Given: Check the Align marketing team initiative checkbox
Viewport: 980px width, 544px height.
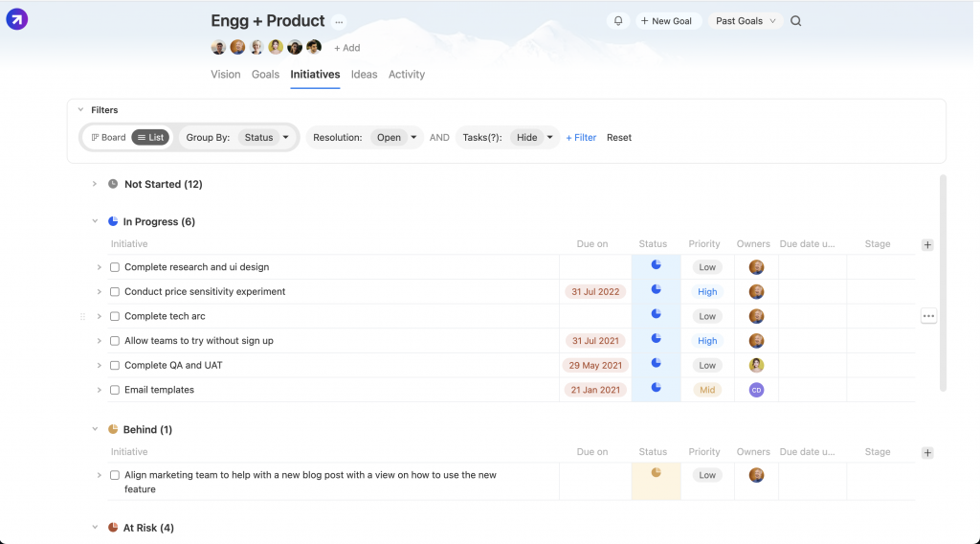Looking at the screenshot, I should click(115, 475).
